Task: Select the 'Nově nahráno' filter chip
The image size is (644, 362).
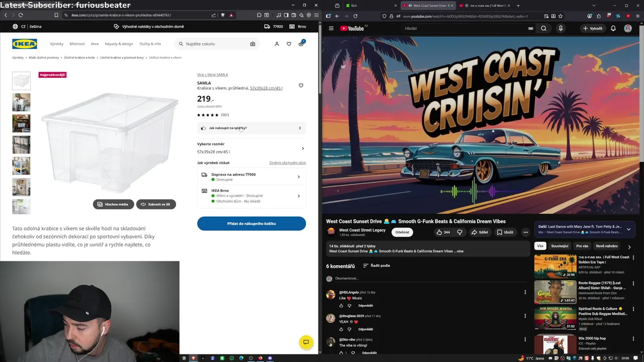Action: (607, 246)
